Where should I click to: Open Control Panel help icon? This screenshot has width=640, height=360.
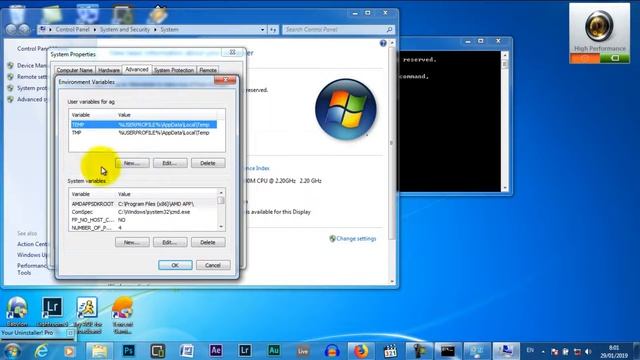tap(383, 43)
